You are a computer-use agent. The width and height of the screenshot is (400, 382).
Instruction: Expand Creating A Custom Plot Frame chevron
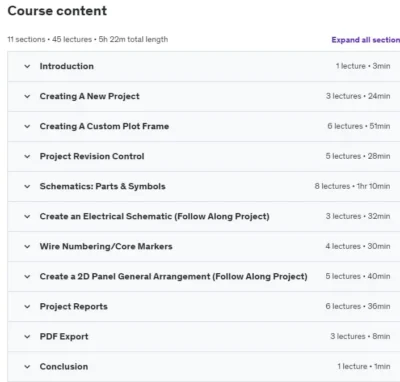27,126
